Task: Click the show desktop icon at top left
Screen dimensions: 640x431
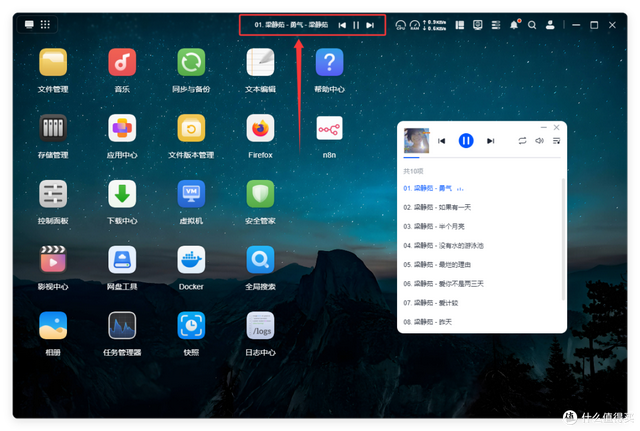Action: 29,24
